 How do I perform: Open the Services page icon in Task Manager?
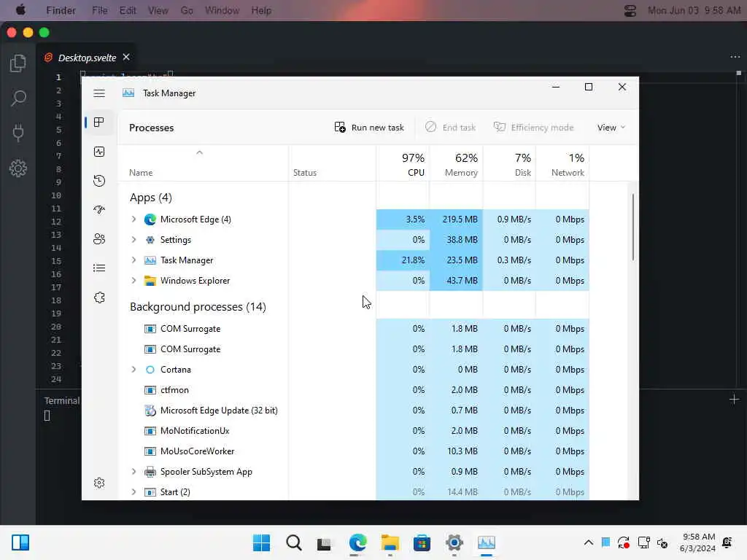(99, 297)
